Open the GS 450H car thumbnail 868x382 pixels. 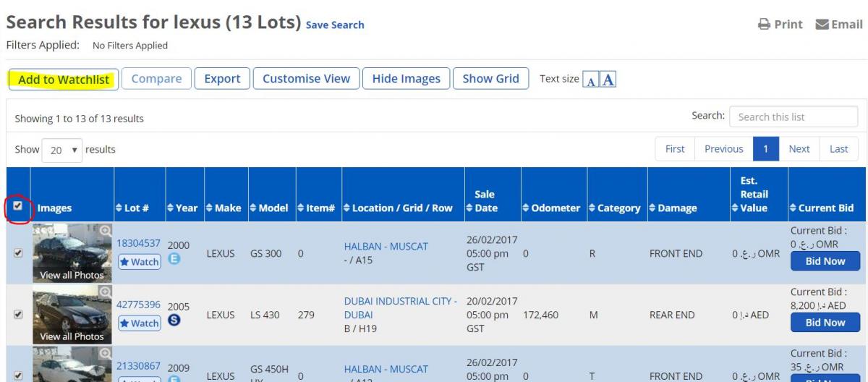pyautogui.click(x=72, y=364)
